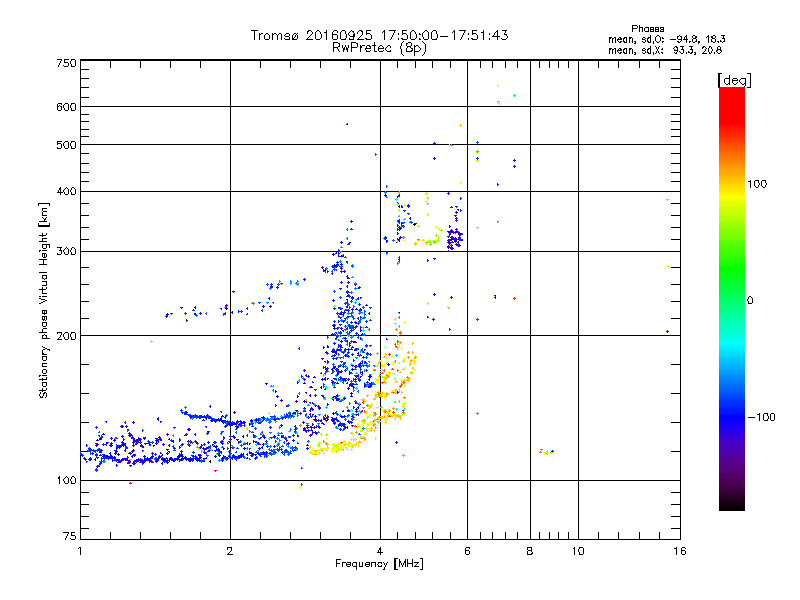Select the "mean, sd,X: 93.3, 20.8" line

click(665, 50)
